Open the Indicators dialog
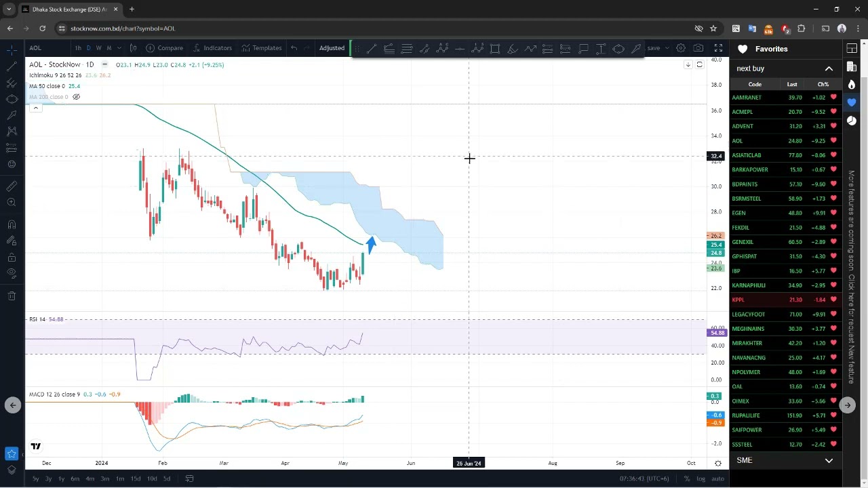 point(212,48)
